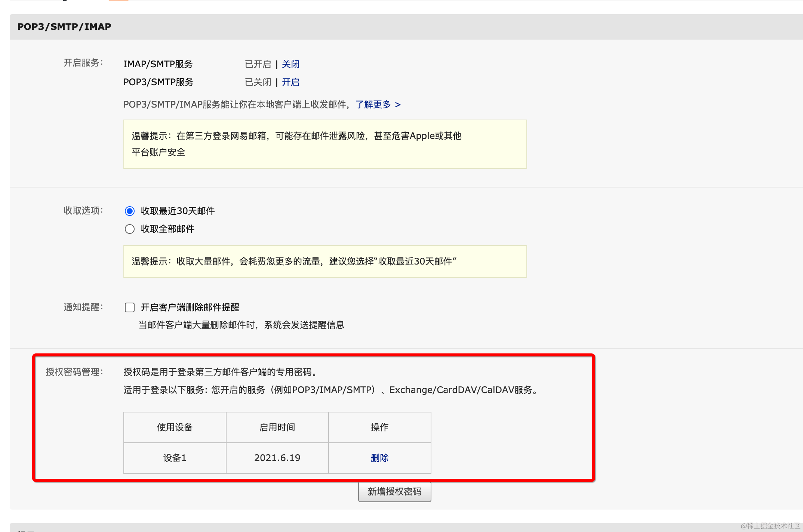
Task: Click the 启用时间 column header
Action: (x=277, y=427)
